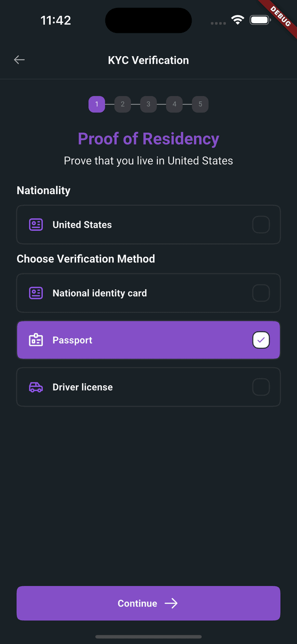Tap the ID card icon beside United States
This screenshot has height=644, width=297.
pos(36,225)
